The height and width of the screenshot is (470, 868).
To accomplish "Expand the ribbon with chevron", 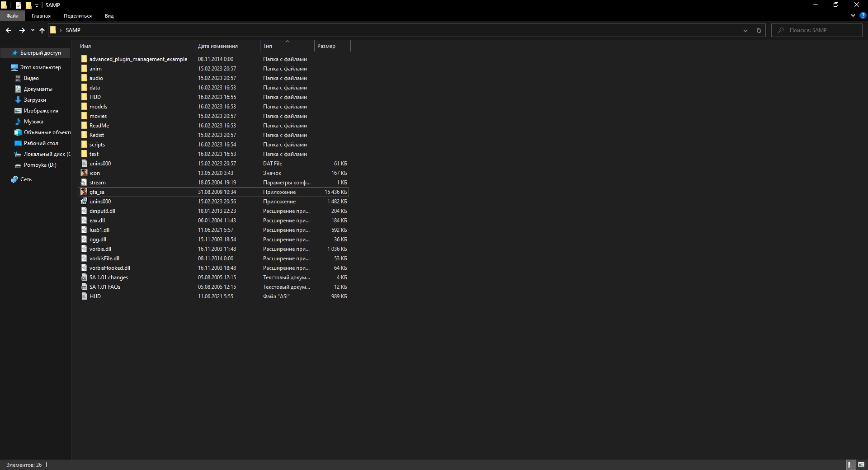I will 853,15.
